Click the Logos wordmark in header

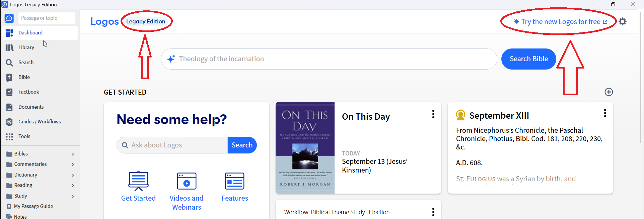104,21
